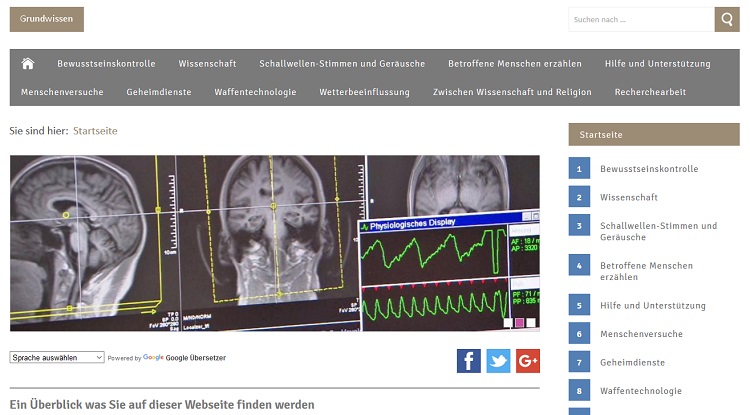Open Menschenversuche in navigation menu
Viewport: 750px width, 415px height.
pos(62,92)
